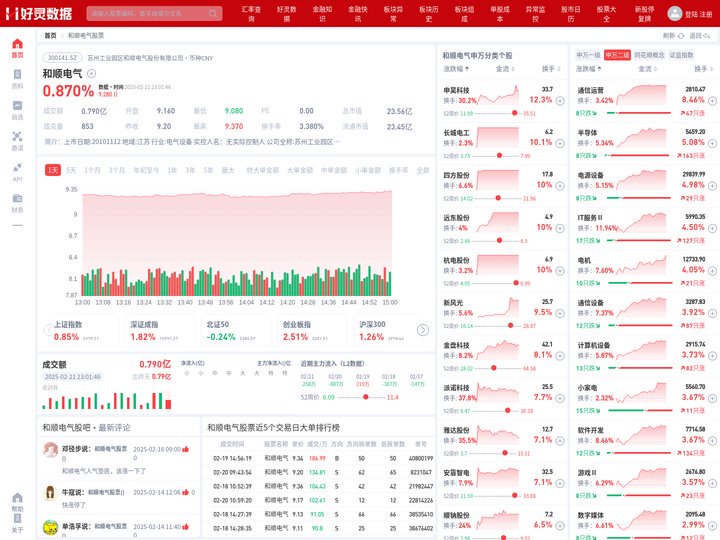Click the stock search input field
This screenshot has width=720, height=540.
[154, 13]
